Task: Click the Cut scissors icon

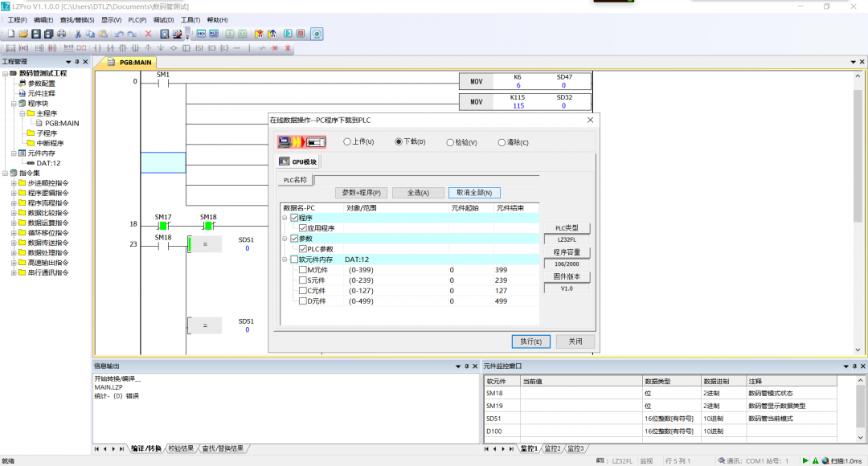Action: click(x=78, y=34)
